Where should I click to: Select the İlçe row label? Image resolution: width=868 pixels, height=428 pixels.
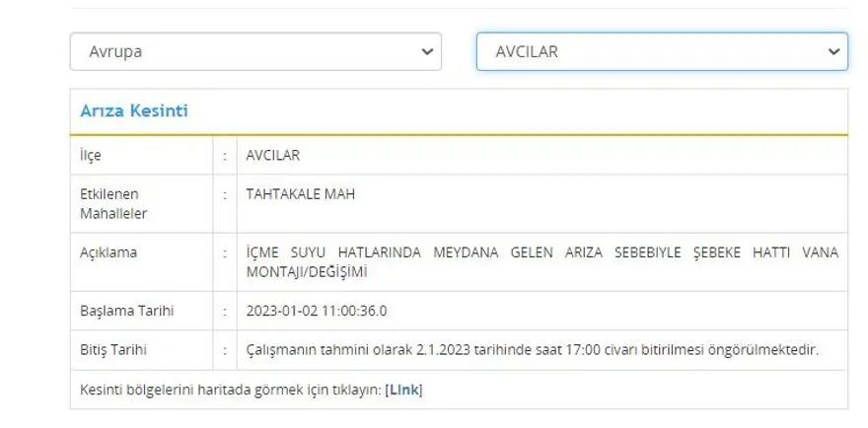pyautogui.click(x=91, y=155)
